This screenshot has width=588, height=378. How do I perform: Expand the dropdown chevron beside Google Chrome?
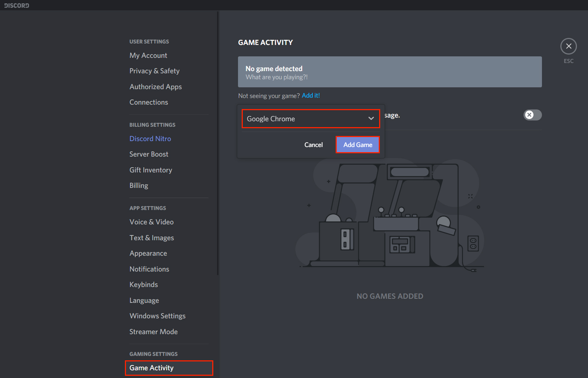(x=371, y=119)
